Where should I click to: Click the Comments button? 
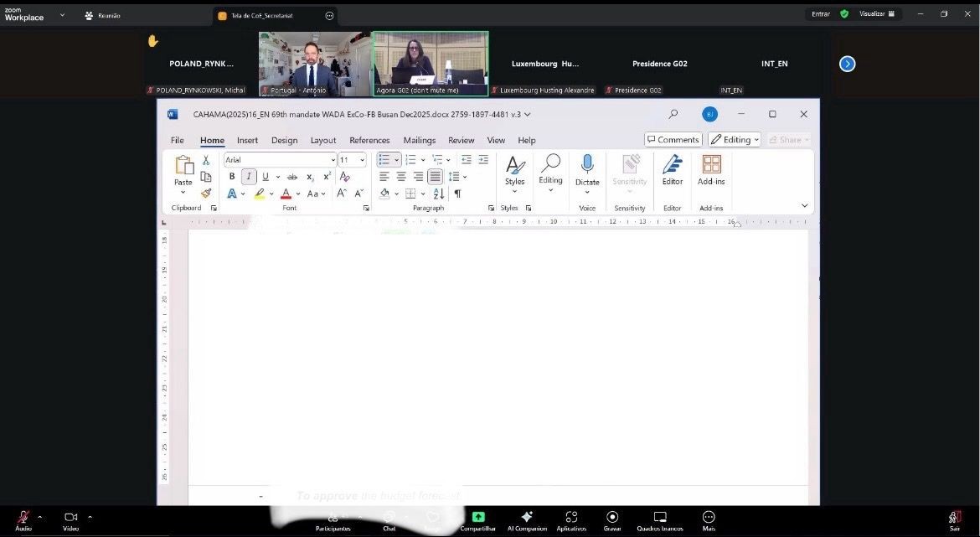click(x=673, y=140)
